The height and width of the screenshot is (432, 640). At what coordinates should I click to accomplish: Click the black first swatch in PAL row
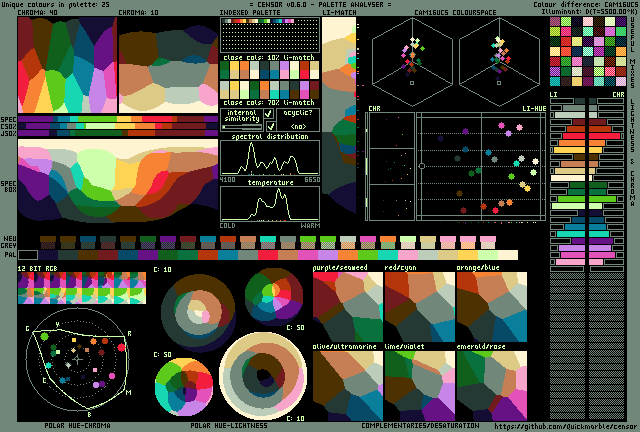(28, 254)
